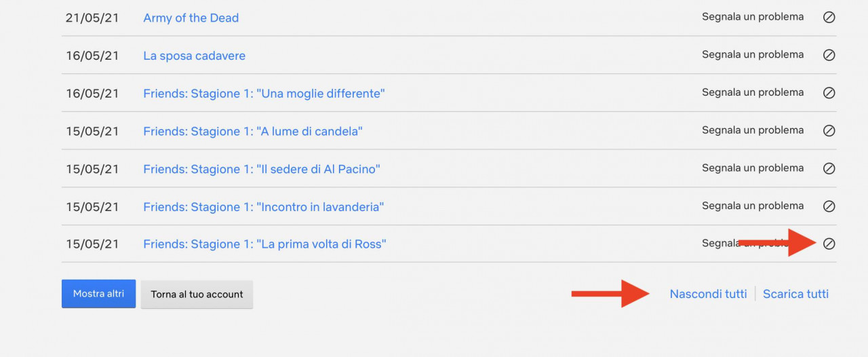Open Friends "Una moglie differente" episode link
The height and width of the screenshot is (357, 868).
(x=264, y=94)
